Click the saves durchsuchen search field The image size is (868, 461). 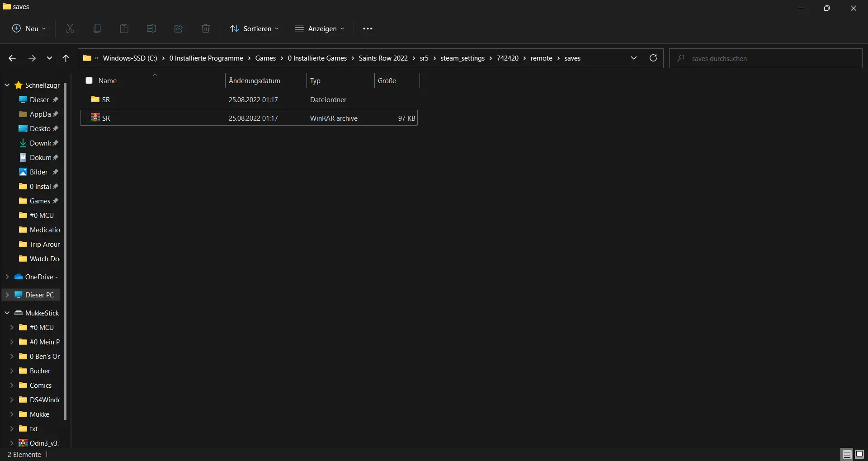coord(766,58)
